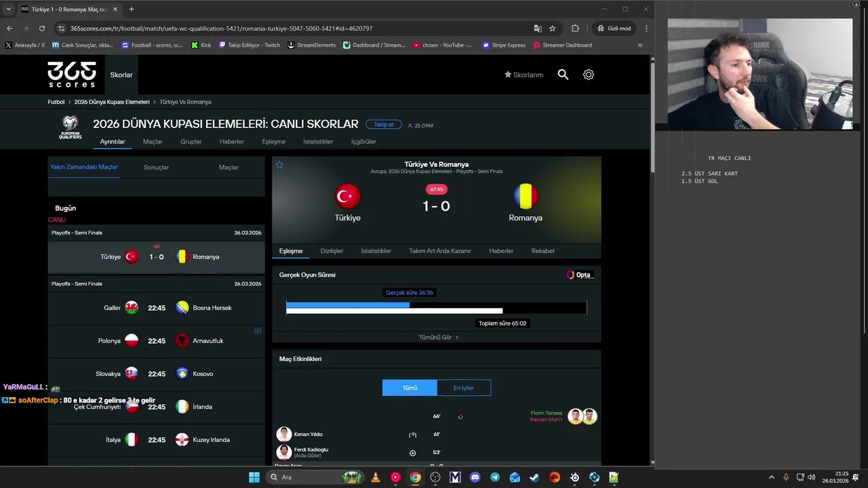Click the Türkiye team crest
868x488 pixels.
click(x=347, y=197)
